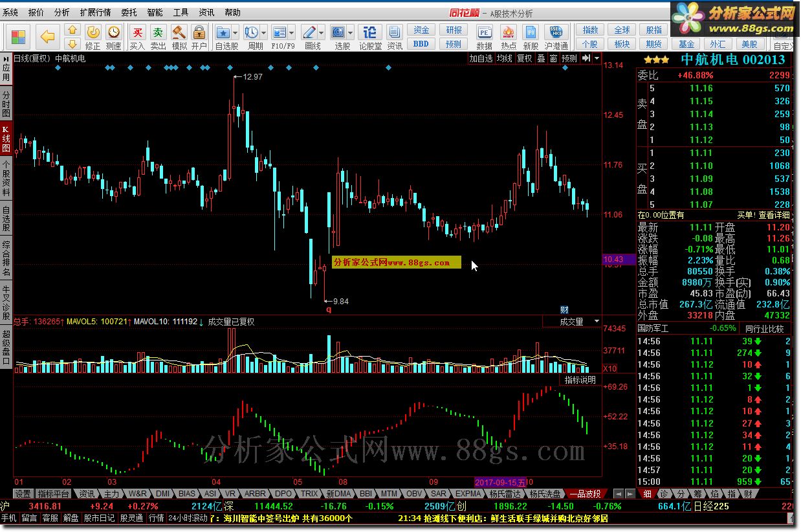
Task: Click the skip-to-end arrow on chart header
Action: [586, 58]
